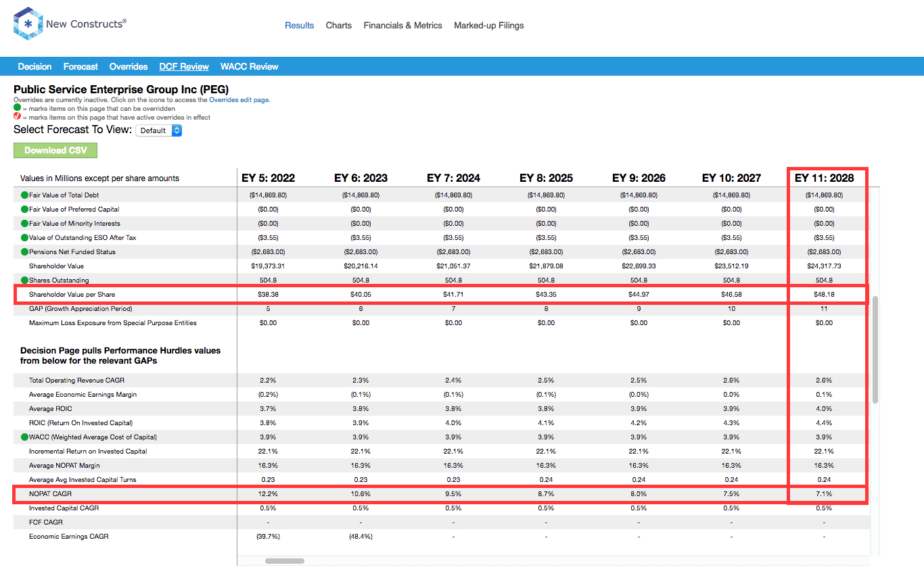This screenshot has height=582, width=924.
Task: Click green override dot for Fair Value of Total Debt
Action: [x=25, y=195]
